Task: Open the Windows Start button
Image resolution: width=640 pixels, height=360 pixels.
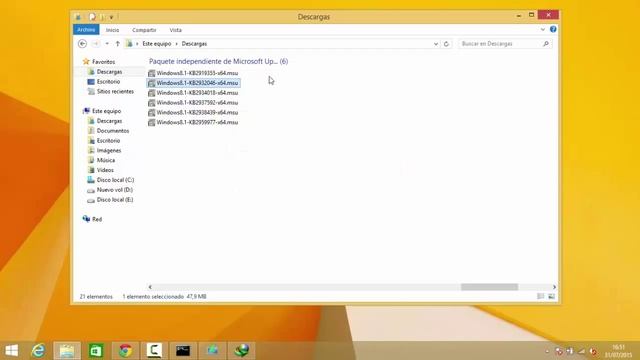Action: point(12,350)
